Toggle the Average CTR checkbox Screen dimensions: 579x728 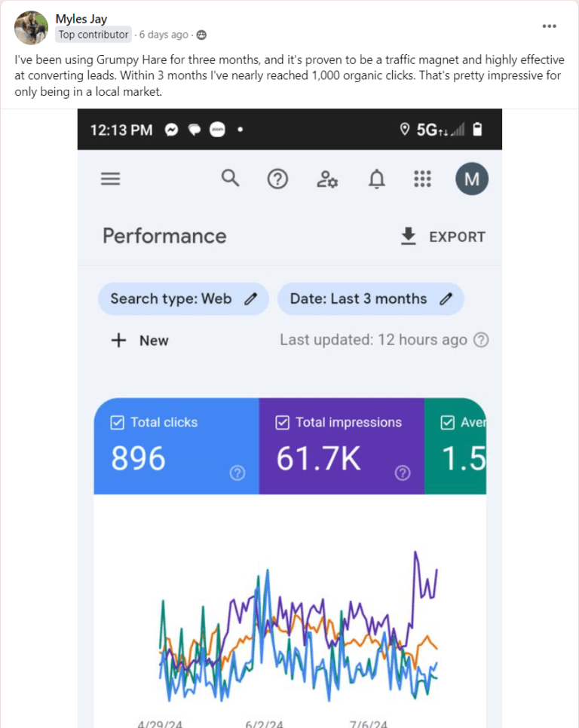coord(447,423)
